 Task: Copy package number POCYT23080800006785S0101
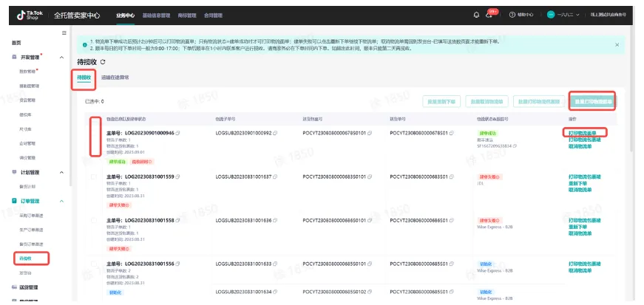tap(370, 133)
